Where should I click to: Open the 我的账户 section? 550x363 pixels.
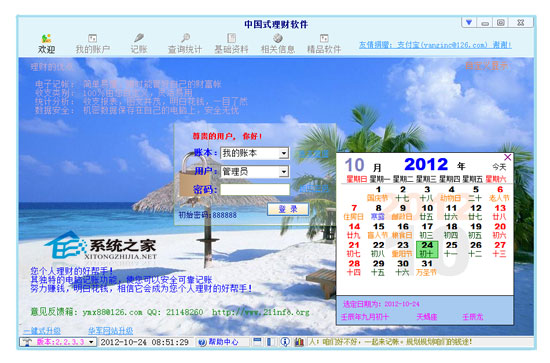93,44
